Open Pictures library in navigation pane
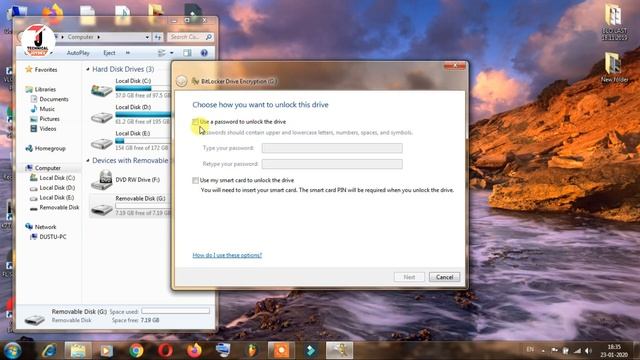 pyautogui.click(x=49, y=118)
